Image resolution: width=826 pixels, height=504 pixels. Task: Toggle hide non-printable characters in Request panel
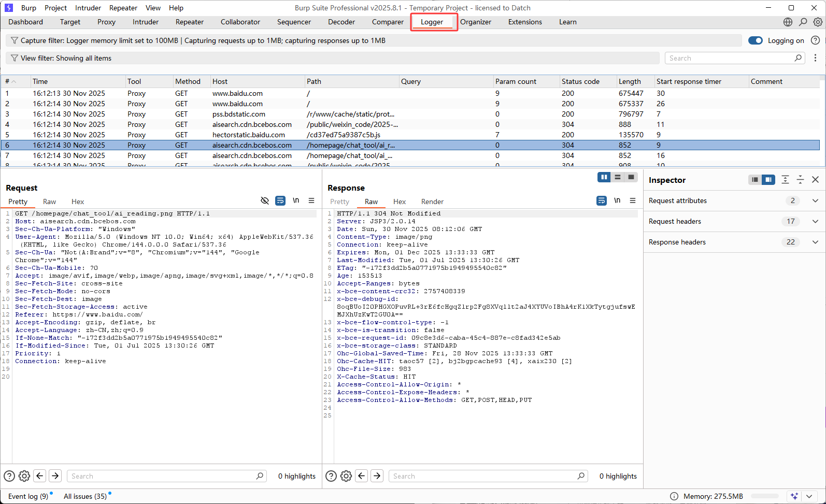click(265, 200)
